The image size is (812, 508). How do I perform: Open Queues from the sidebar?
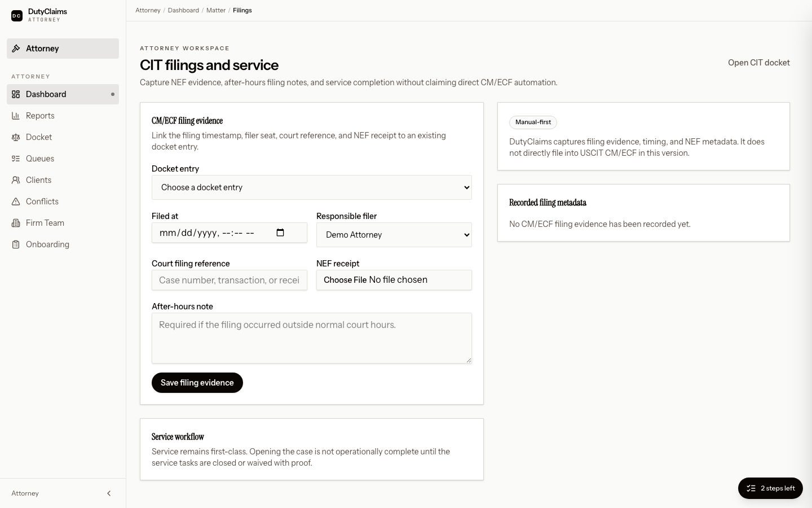pos(63,159)
